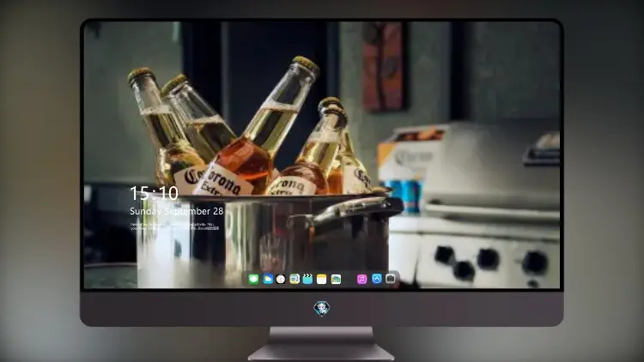Open the green Messages app in dock
Image resolution: width=644 pixels, height=362 pixels.
click(x=253, y=279)
